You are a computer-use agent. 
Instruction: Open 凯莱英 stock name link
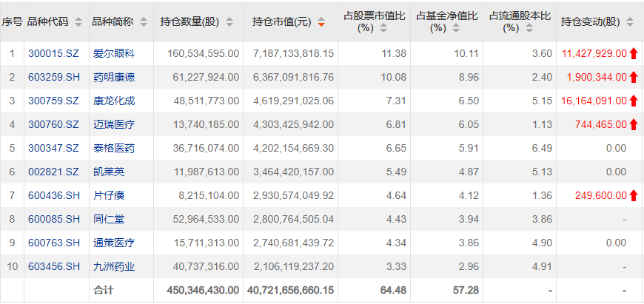[x=108, y=172]
